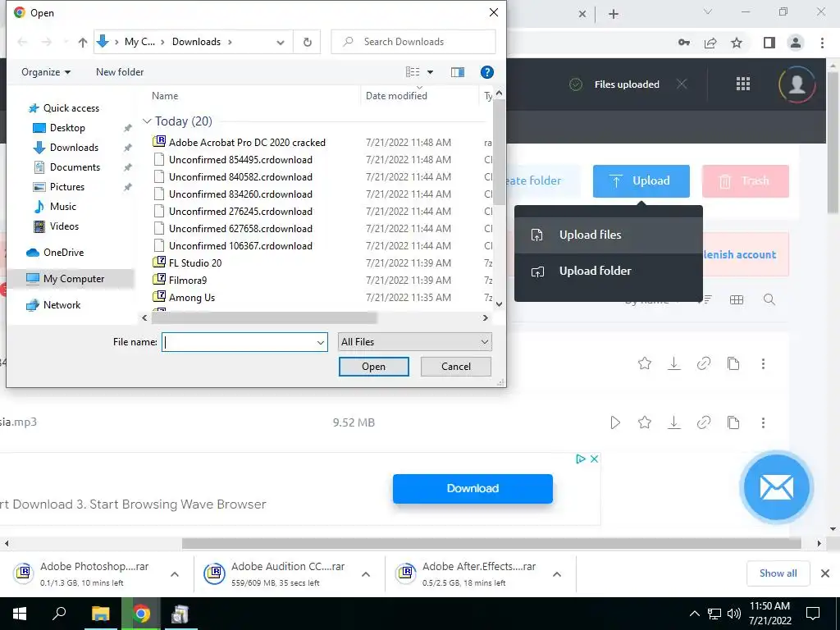Copy link icon on the .mp3 row
The height and width of the screenshot is (630, 840).
pos(703,422)
